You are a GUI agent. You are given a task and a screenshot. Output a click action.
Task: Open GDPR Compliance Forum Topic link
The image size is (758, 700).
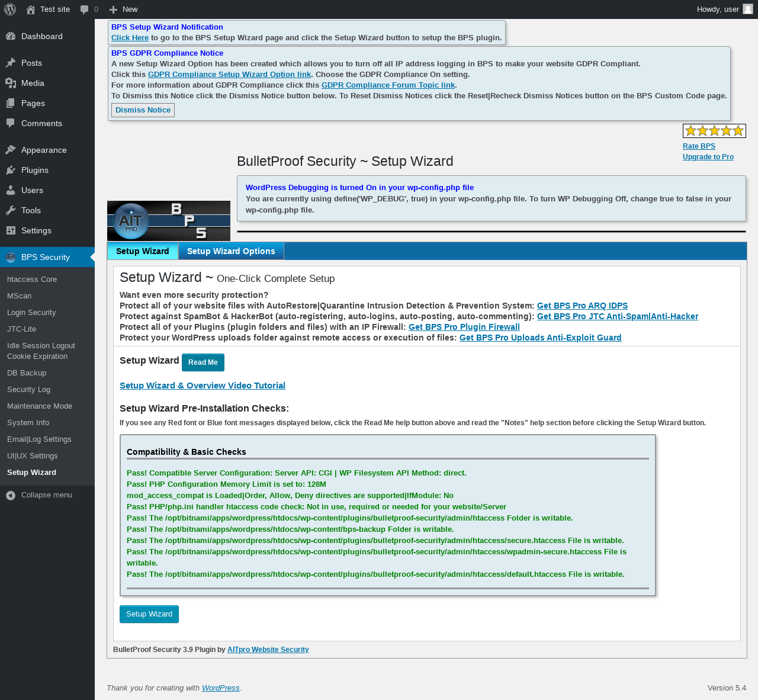click(x=388, y=85)
